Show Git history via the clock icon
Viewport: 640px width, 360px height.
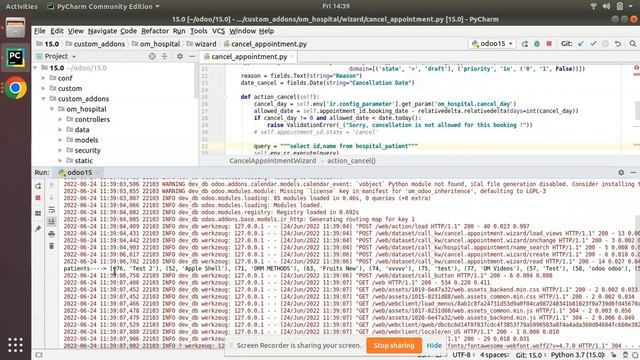(x=605, y=44)
